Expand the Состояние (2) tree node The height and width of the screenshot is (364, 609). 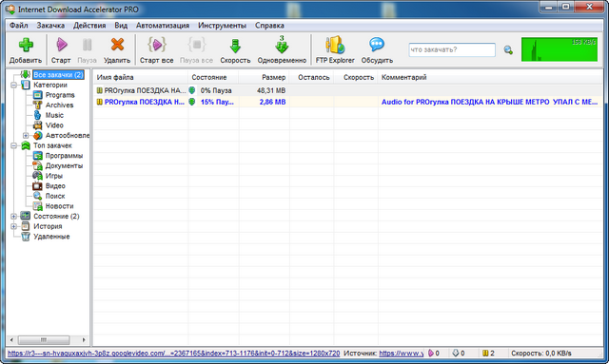(x=13, y=216)
